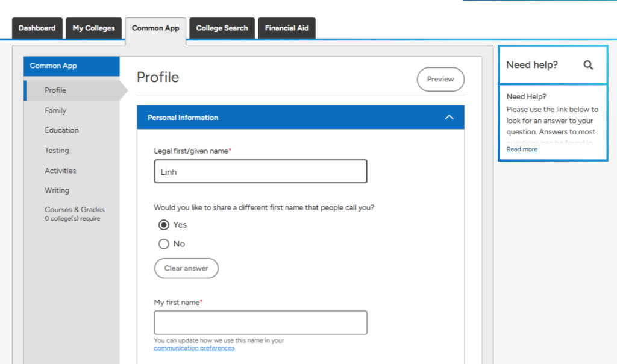Screen dimensions: 617x364
Task: Click the search magnifier icon
Action: tap(588, 65)
